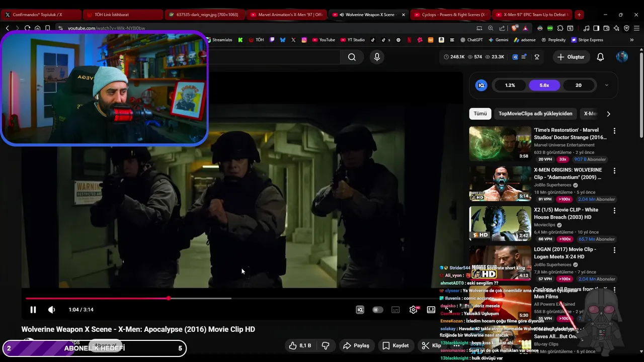Open options menu for LOGAN video
This screenshot has height=362, width=644.
tap(614, 250)
